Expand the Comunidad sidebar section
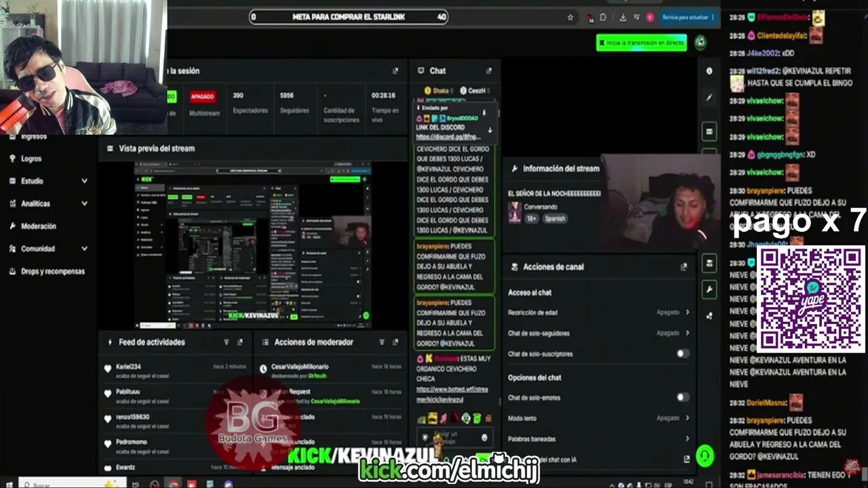This screenshot has width=868, height=488. click(85, 249)
